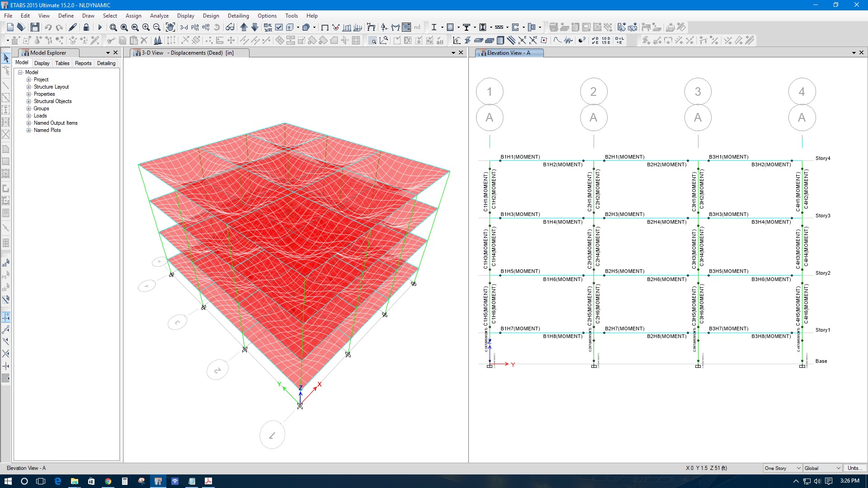
Task: Open a plan view with the pla icon
Action: tap(194, 27)
